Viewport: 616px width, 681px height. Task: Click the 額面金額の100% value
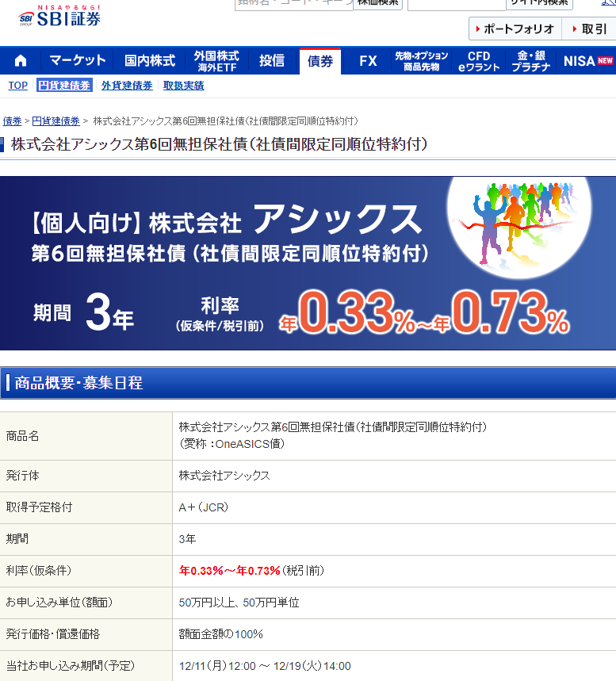click(220, 634)
